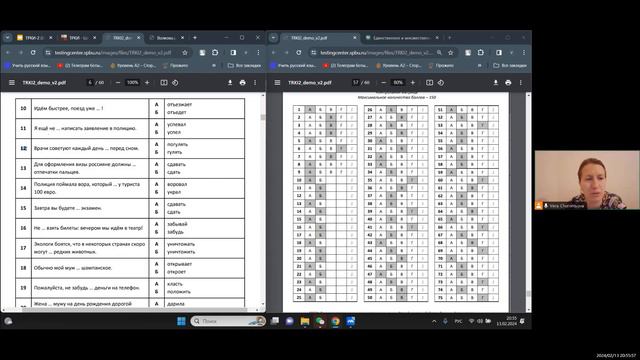Open the Chrome menu in the left browser

pyautogui.click(x=258, y=53)
